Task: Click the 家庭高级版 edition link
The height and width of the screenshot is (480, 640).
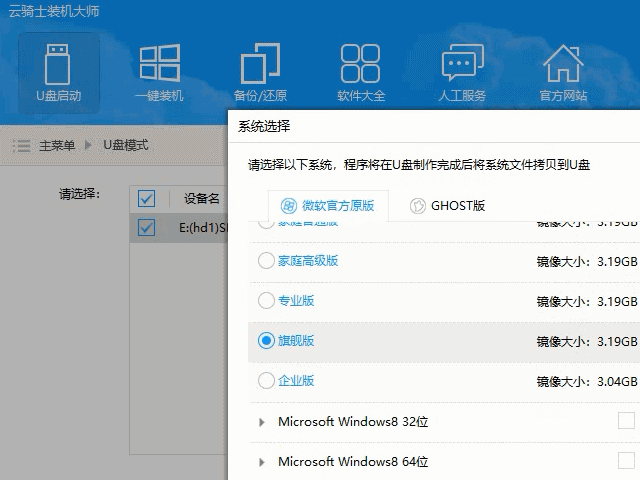Action: coord(308,261)
